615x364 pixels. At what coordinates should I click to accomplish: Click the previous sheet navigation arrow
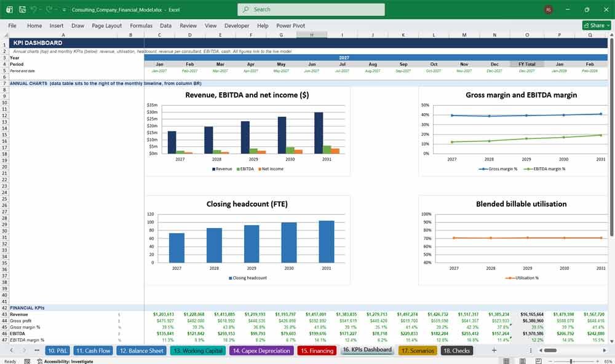12,350
